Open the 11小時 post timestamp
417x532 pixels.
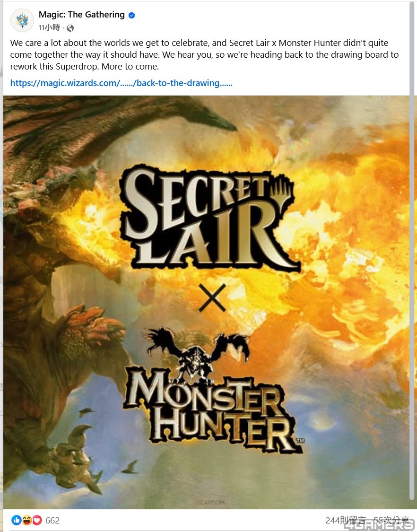(x=49, y=28)
